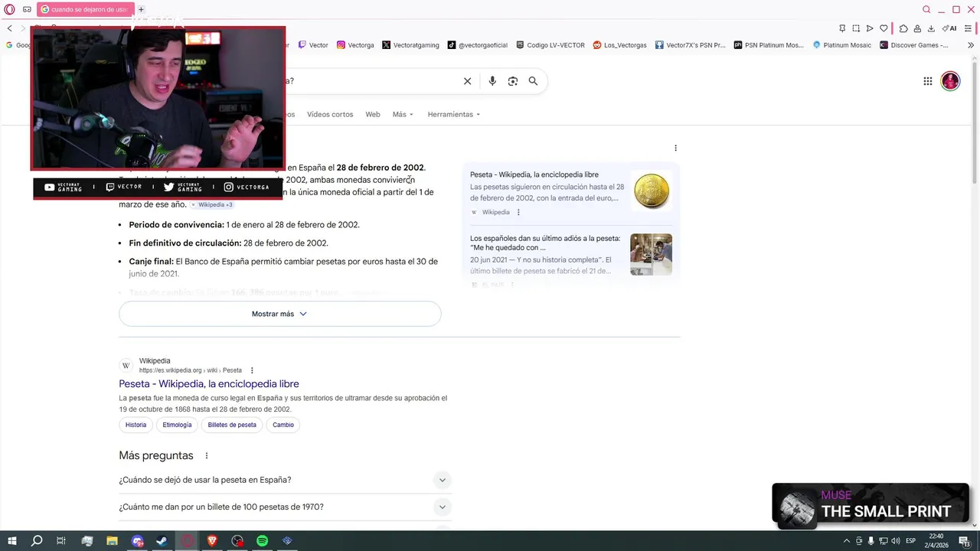Open the Más search filter dropdown
The height and width of the screenshot is (551, 980).
tap(403, 114)
